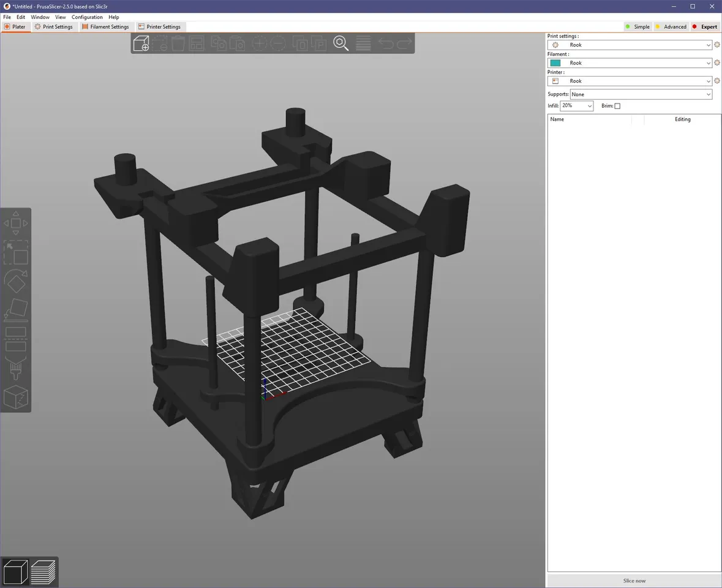Click the Name column header
This screenshot has width=722, height=588.
[x=557, y=119]
